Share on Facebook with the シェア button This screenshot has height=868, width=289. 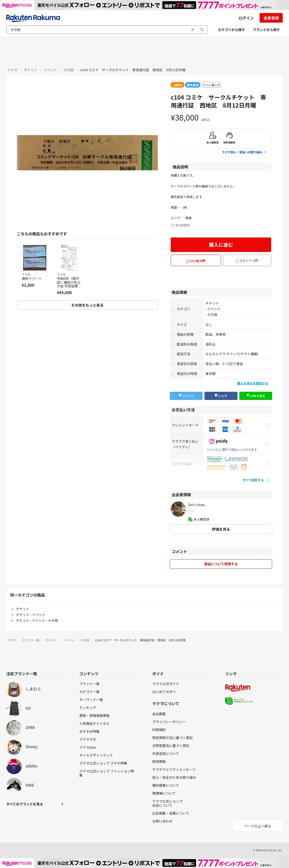[x=221, y=396]
